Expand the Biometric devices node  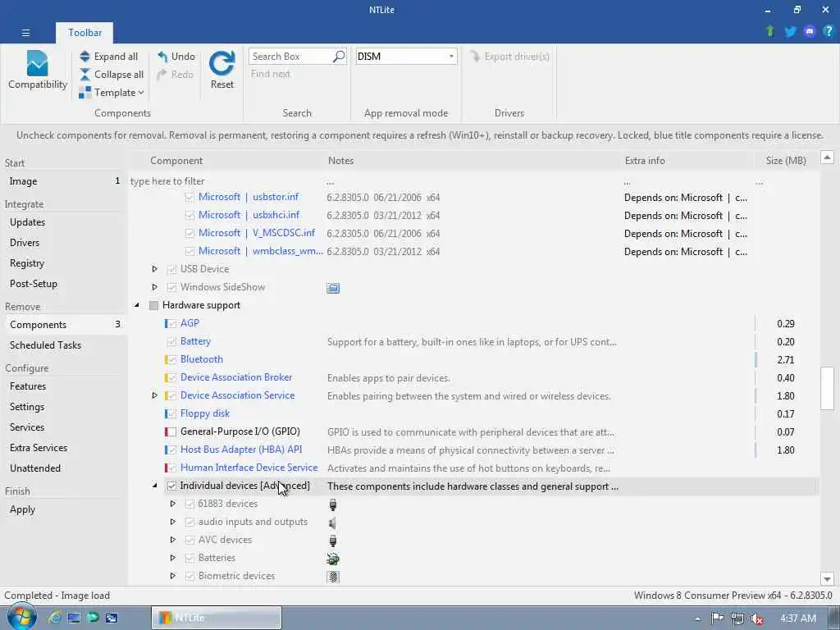pyautogui.click(x=172, y=576)
